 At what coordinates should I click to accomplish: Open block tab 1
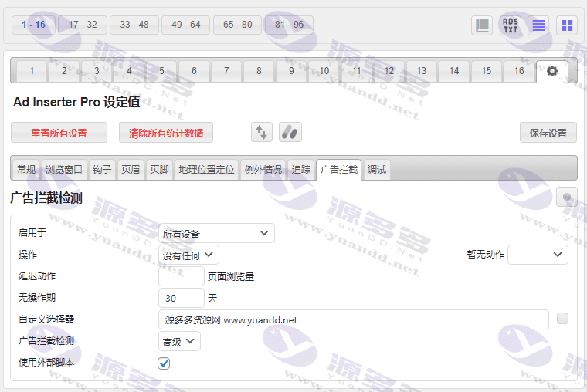coord(32,71)
